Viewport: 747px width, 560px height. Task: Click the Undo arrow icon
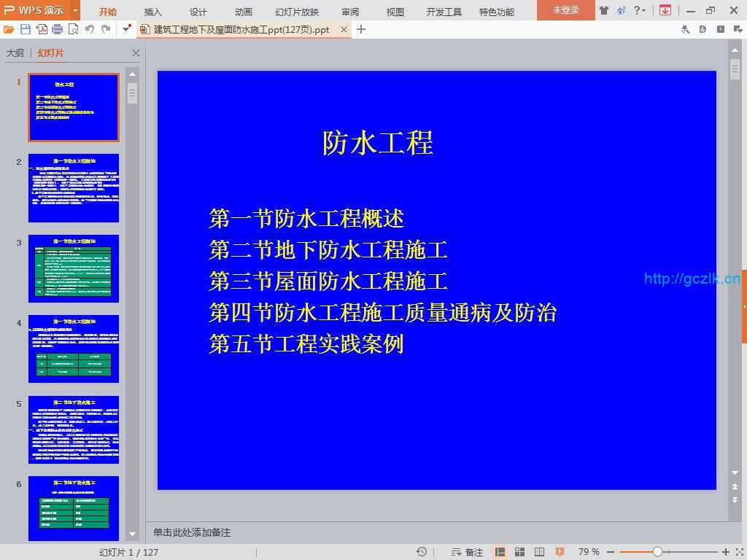(90, 29)
